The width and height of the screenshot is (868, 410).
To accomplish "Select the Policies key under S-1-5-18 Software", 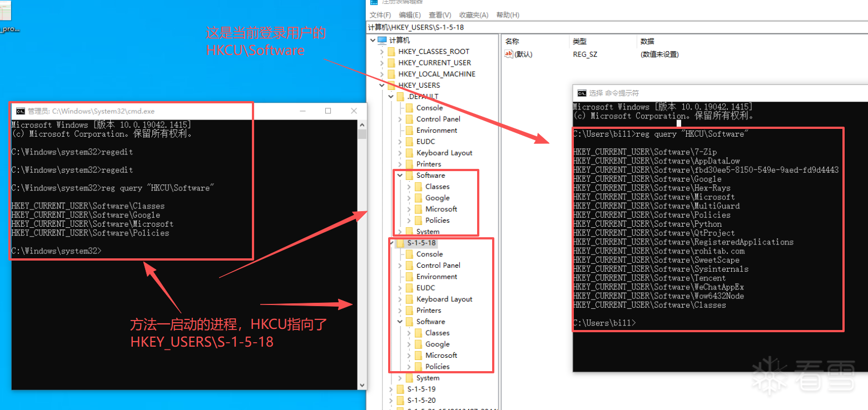I will pyautogui.click(x=437, y=367).
